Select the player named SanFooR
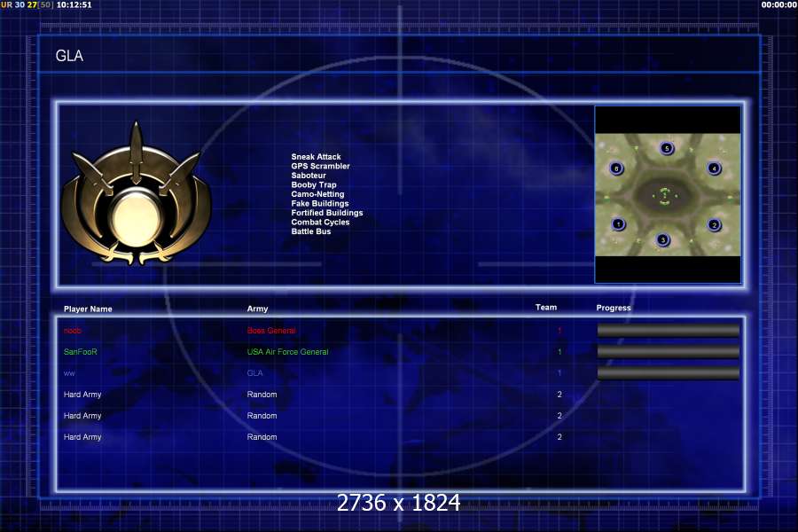This screenshot has width=798, height=532. (81, 352)
